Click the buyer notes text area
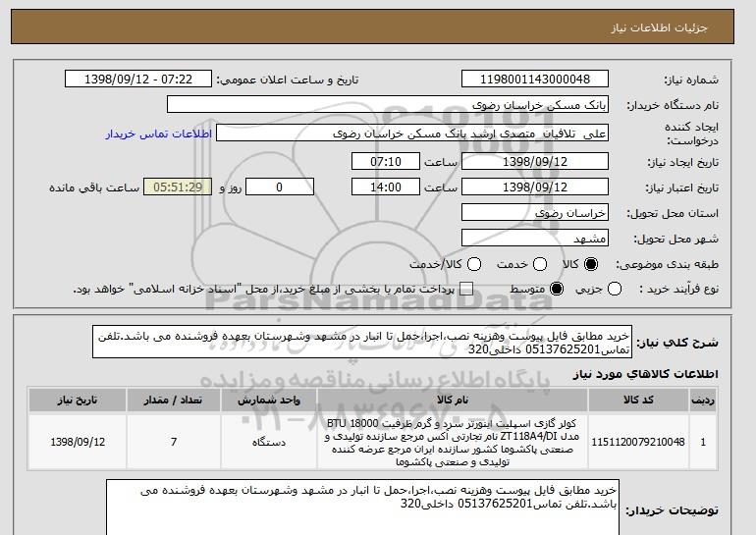Screen dimensions: 756x535 (x=362, y=508)
